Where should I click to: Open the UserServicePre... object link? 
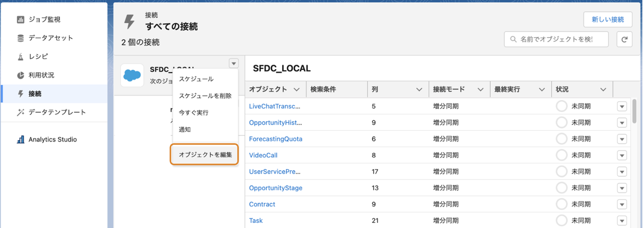coord(275,172)
